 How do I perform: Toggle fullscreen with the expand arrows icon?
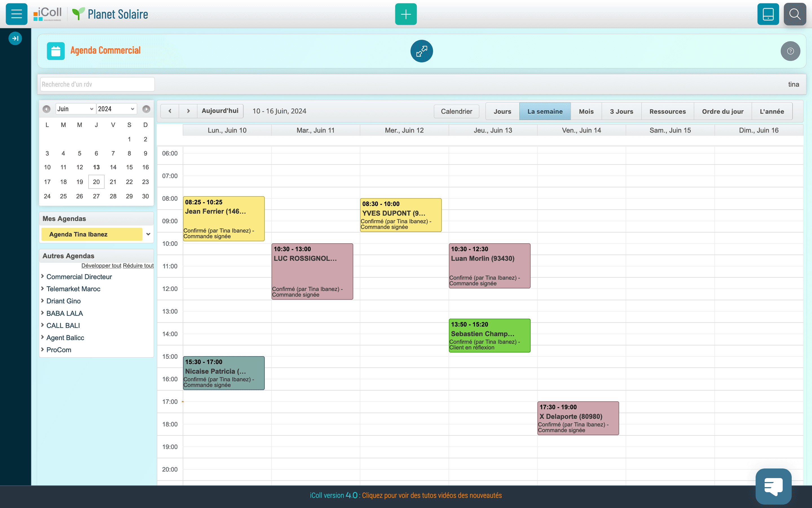[422, 51]
